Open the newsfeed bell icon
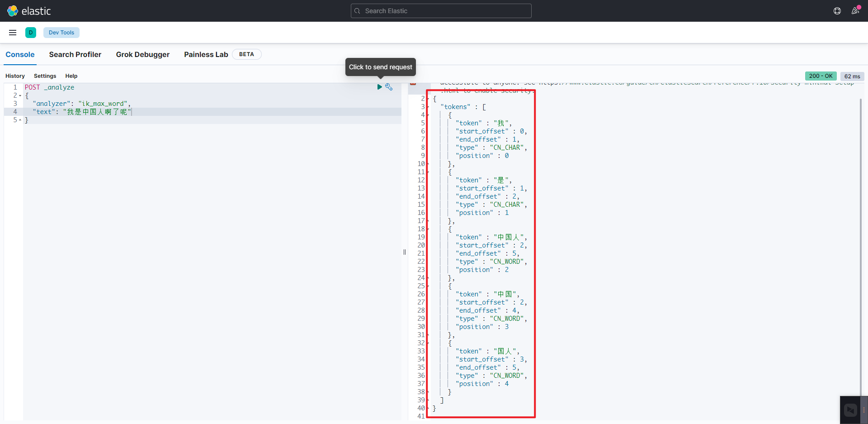This screenshot has width=868, height=424. (855, 11)
